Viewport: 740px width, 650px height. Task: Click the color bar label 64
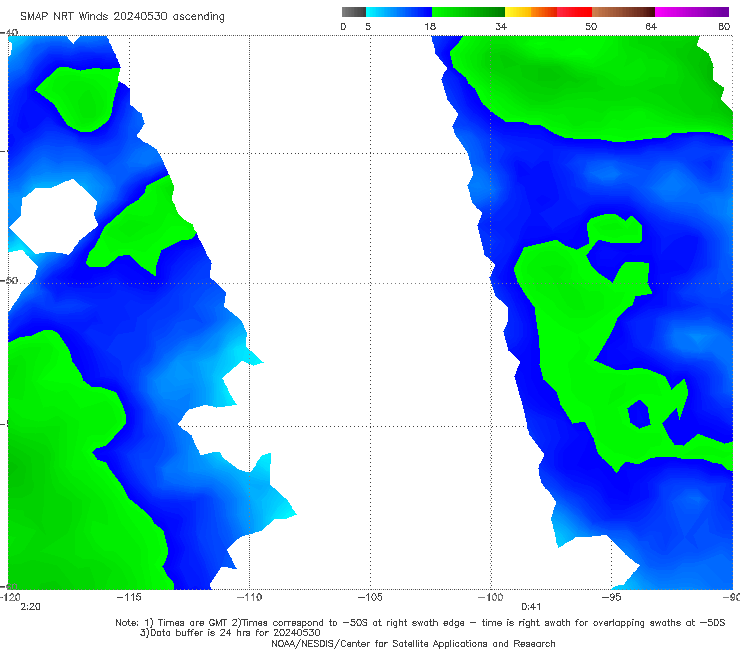[x=651, y=26]
